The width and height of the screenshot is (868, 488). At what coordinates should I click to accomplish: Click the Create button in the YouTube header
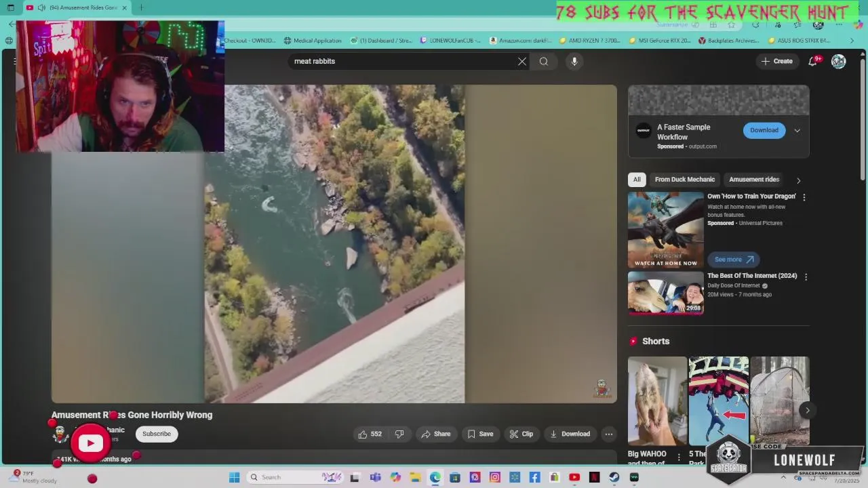click(x=776, y=61)
